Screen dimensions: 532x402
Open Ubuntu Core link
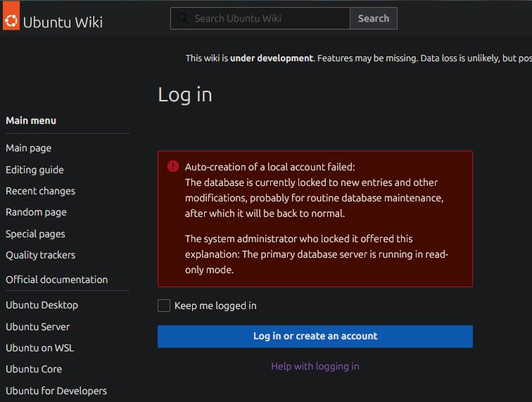(x=34, y=369)
